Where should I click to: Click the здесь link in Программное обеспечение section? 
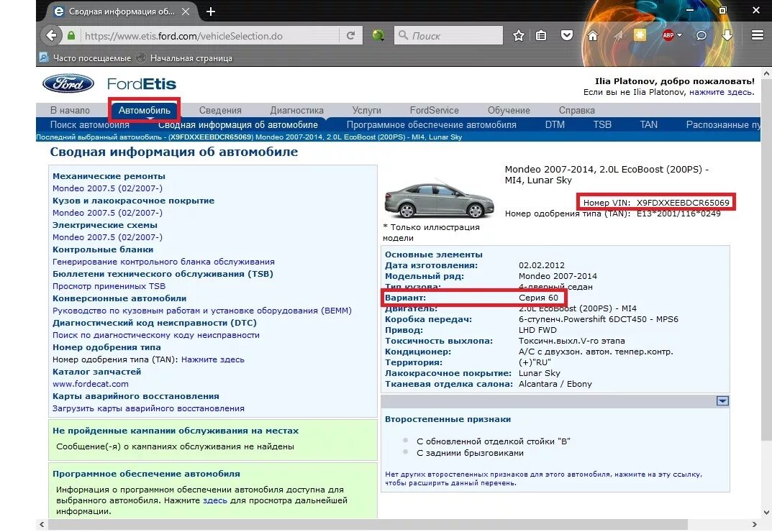click(215, 500)
